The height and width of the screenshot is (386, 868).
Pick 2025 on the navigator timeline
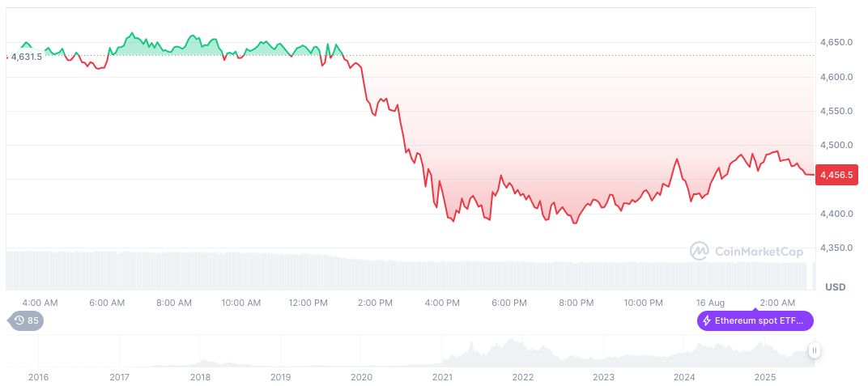(765, 377)
